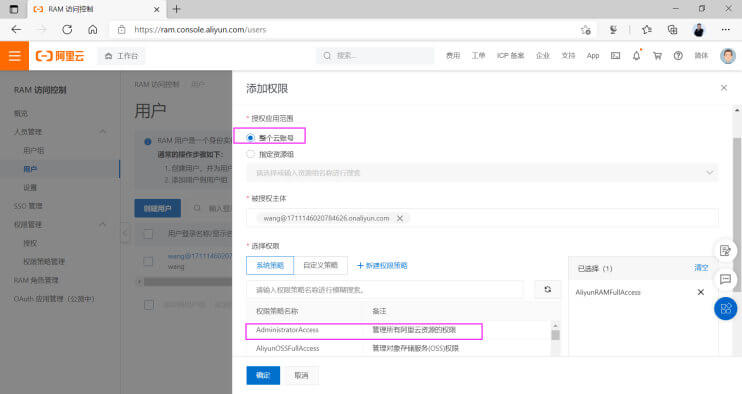742x394 pixels.
Task: Open the Cloud Shell terminal icon
Action: [x=615, y=56]
